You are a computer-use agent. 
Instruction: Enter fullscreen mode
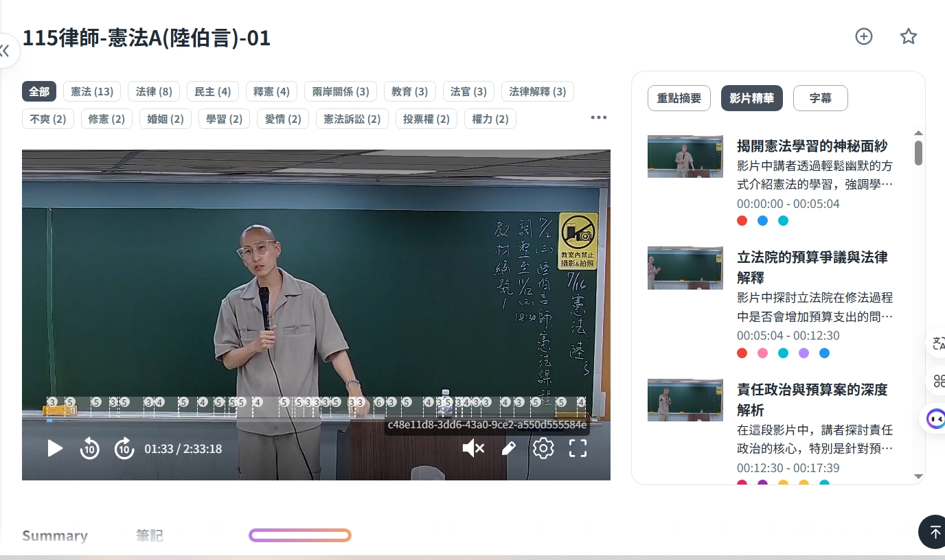coord(578,449)
